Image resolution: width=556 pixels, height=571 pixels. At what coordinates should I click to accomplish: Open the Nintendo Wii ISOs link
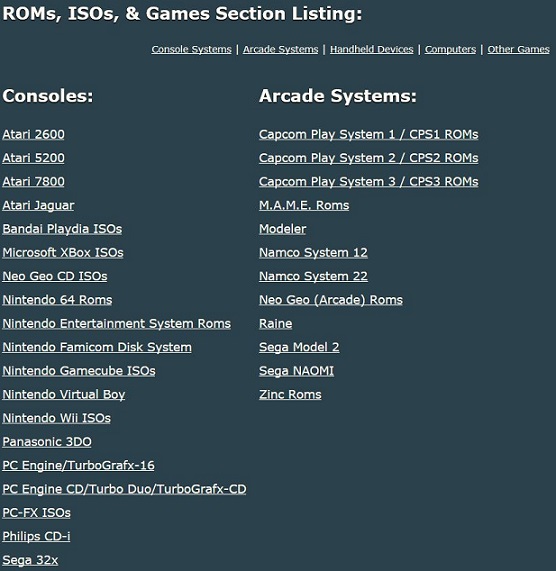(56, 418)
